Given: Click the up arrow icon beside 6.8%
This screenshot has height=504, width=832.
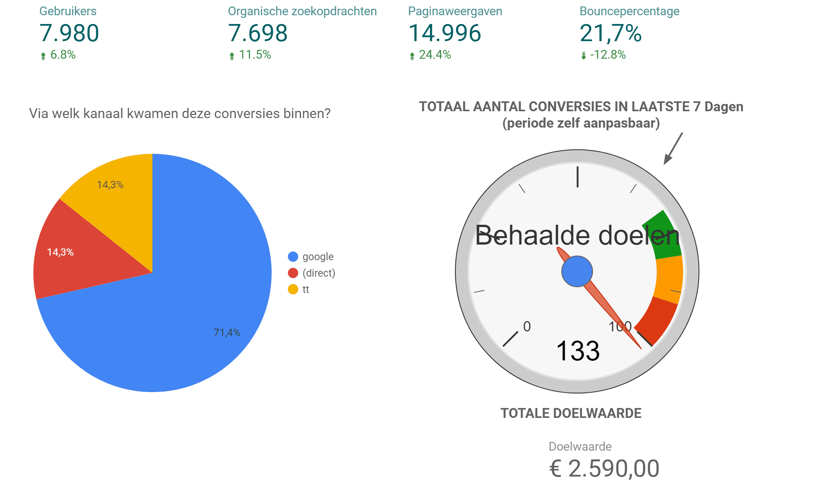Looking at the screenshot, I should [x=43, y=56].
